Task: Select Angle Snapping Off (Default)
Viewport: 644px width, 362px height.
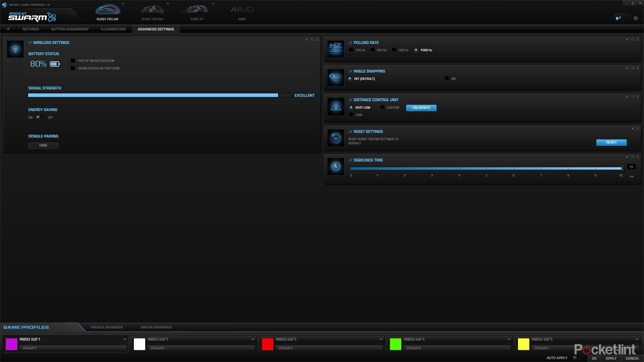Action: [350, 78]
